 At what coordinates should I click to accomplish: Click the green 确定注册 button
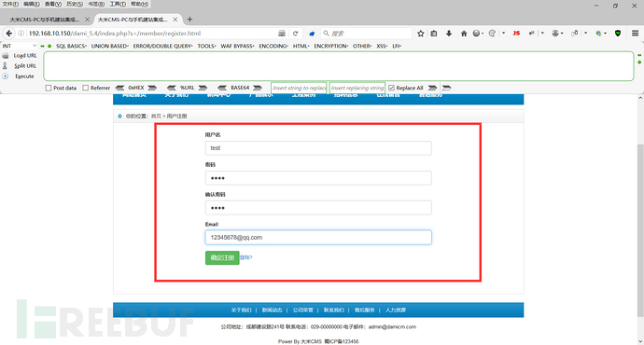click(x=222, y=257)
